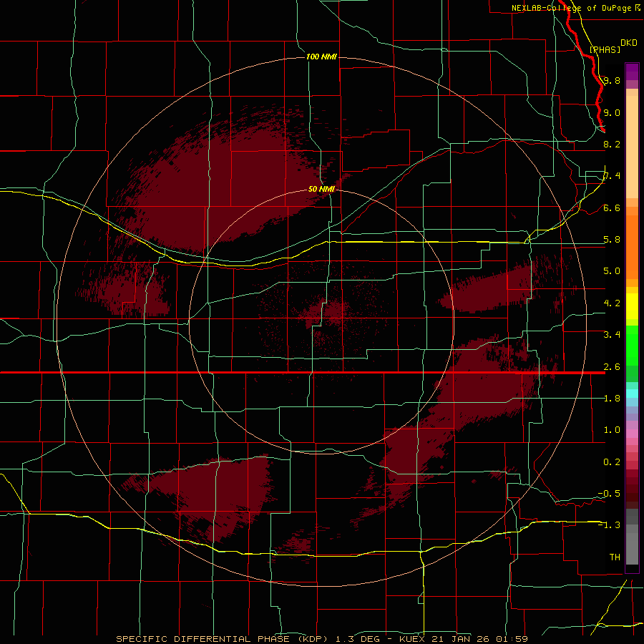
Task: Select the 2.6 value on the legend
Action: click(x=612, y=366)
